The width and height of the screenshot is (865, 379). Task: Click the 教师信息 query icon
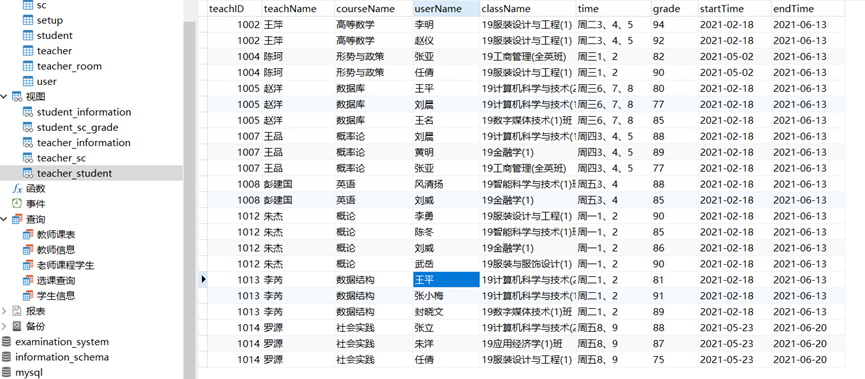click(x=28, y=250)
